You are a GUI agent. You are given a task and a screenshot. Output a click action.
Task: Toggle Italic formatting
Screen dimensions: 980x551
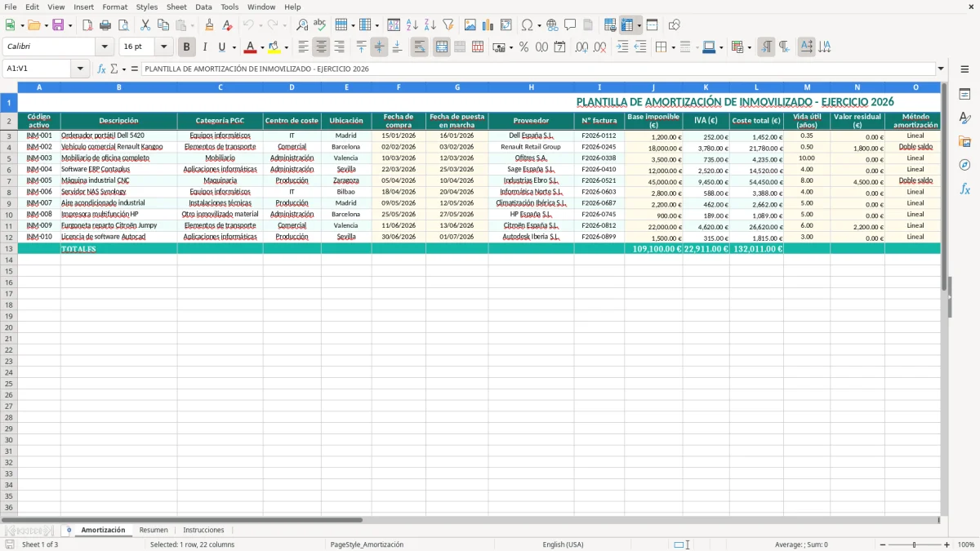[205, 47]
